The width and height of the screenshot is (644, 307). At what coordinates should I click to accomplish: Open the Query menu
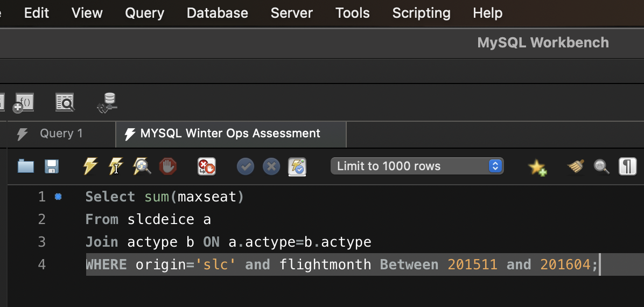tap(144, 13)
